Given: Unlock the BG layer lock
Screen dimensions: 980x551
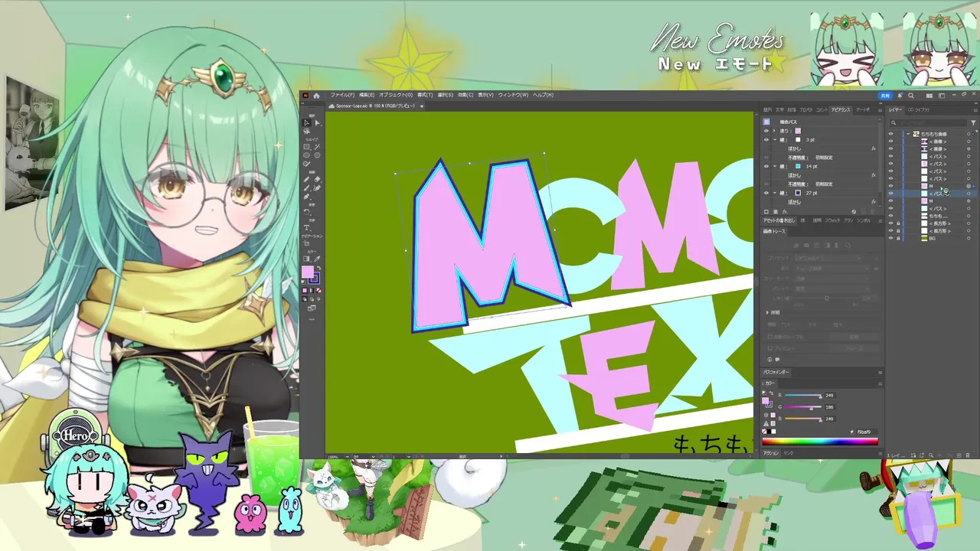Looking at the screenshot, I should tap(898, 238).
